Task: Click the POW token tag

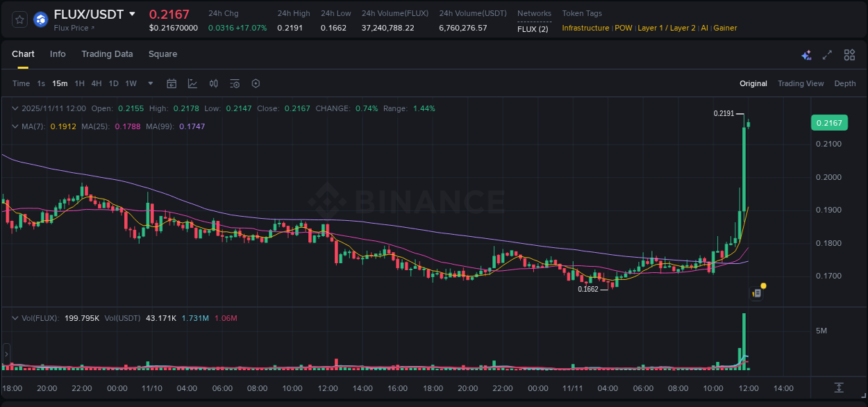Action: (x=623, y=28)
